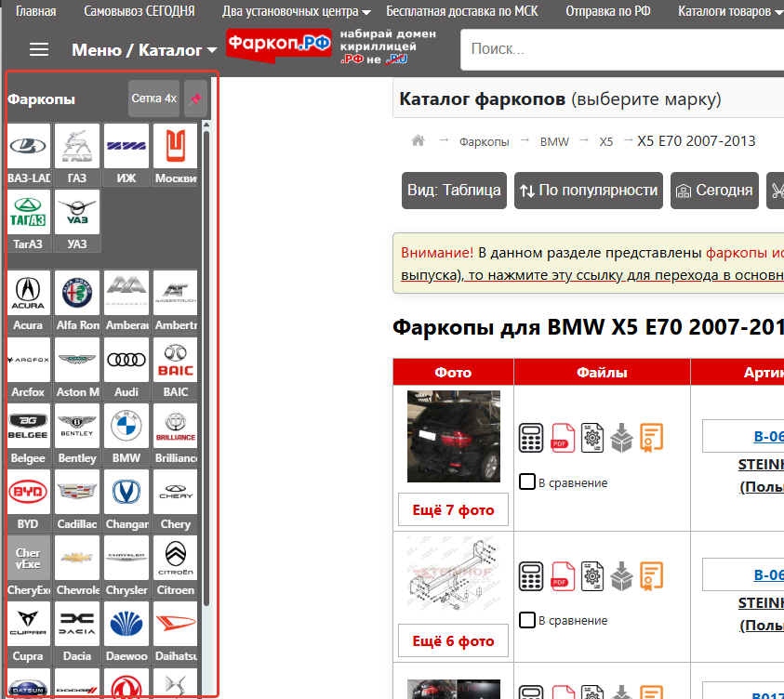Open the Фаркопы breadcrumb link

coord(484,142)
